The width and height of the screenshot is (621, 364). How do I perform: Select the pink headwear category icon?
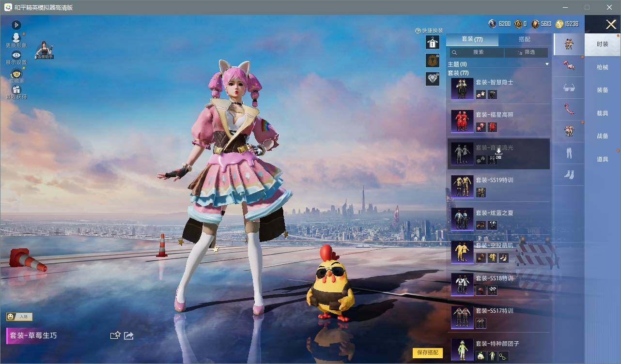click(569, 65)
